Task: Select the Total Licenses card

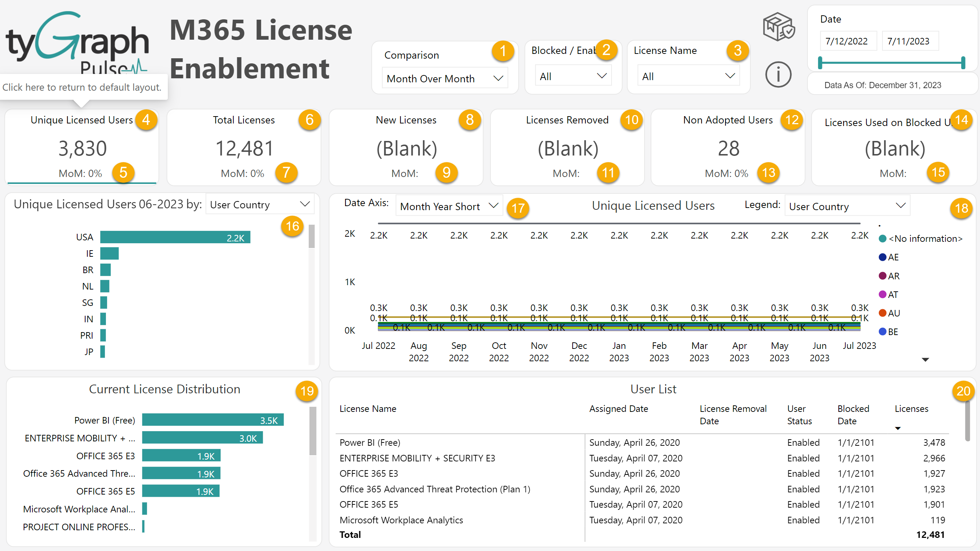Action: pos(244,147)
